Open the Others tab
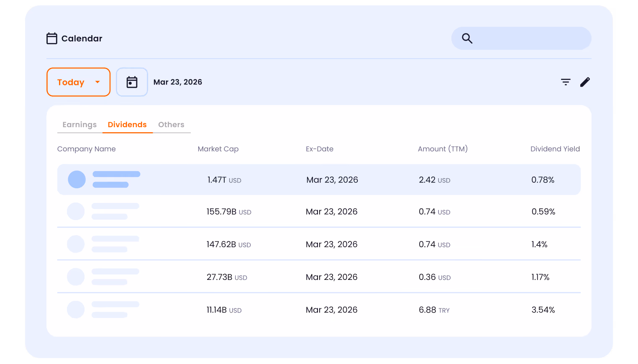Image resolution: width=638 pixels, height=364 pixels. (171, 125)
